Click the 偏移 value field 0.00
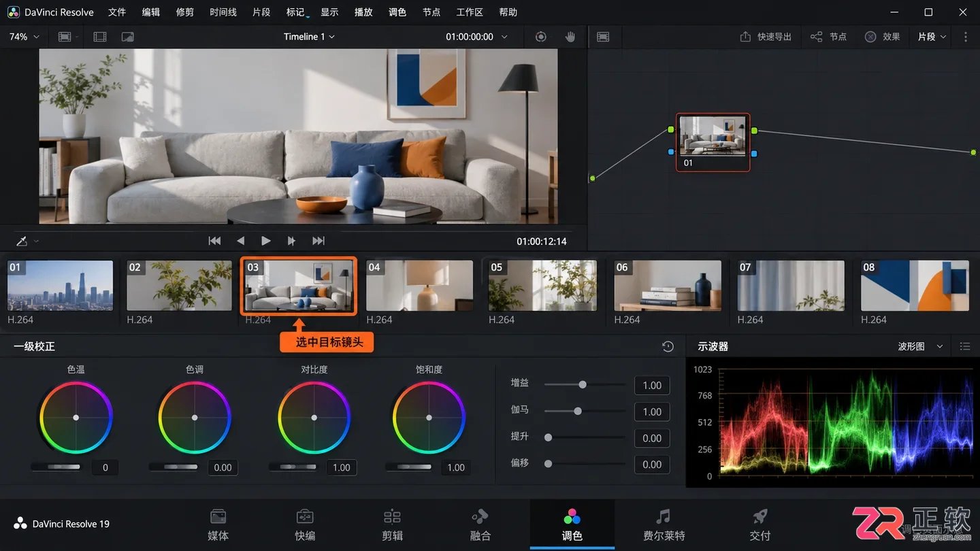The image size is (980, 551). [x=652, y=465]
